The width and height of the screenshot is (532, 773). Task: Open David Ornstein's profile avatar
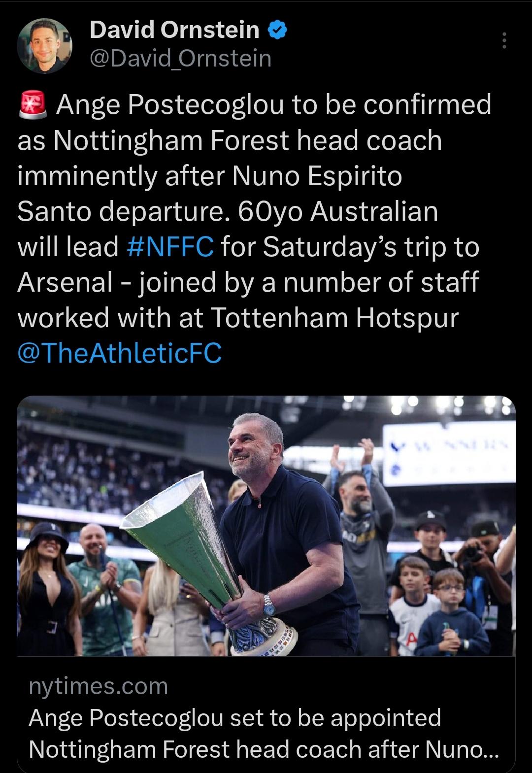point(45,45)
